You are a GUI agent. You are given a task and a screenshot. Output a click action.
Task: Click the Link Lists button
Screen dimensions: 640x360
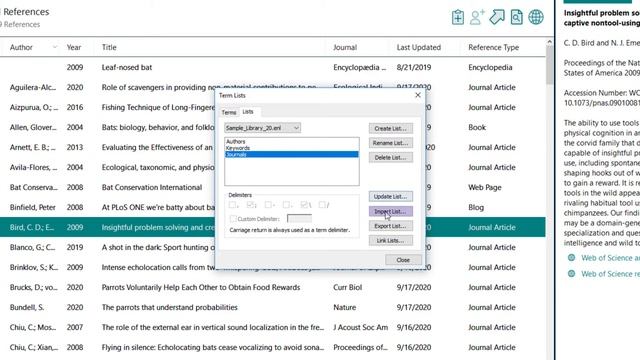point(391,240)
